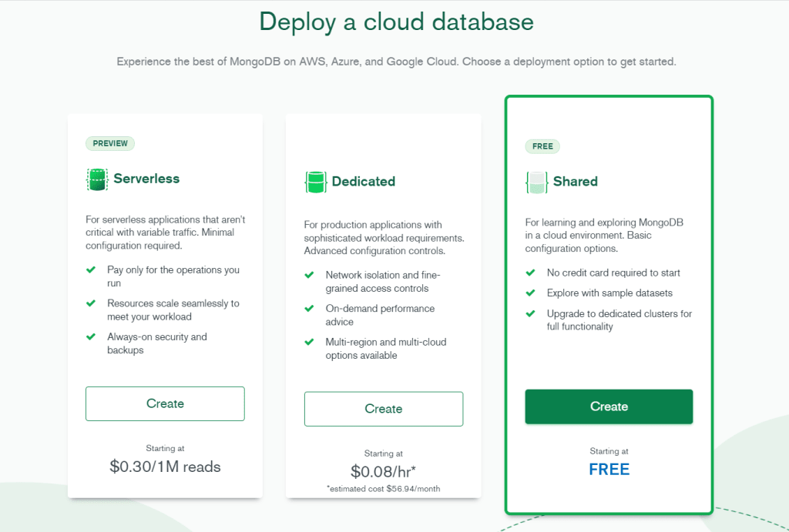Select the Serverless heading

point(146,179)
